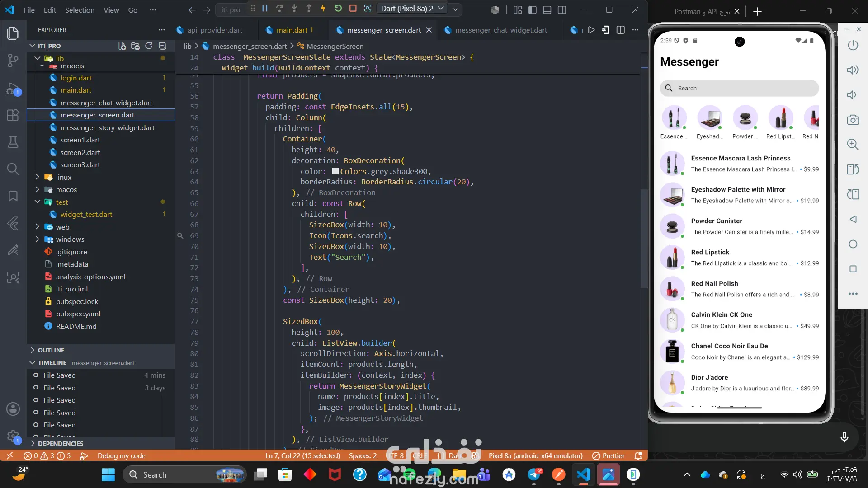Click Step Out in debug toolbar
This screenshot has height=488, width=868.
309,8
